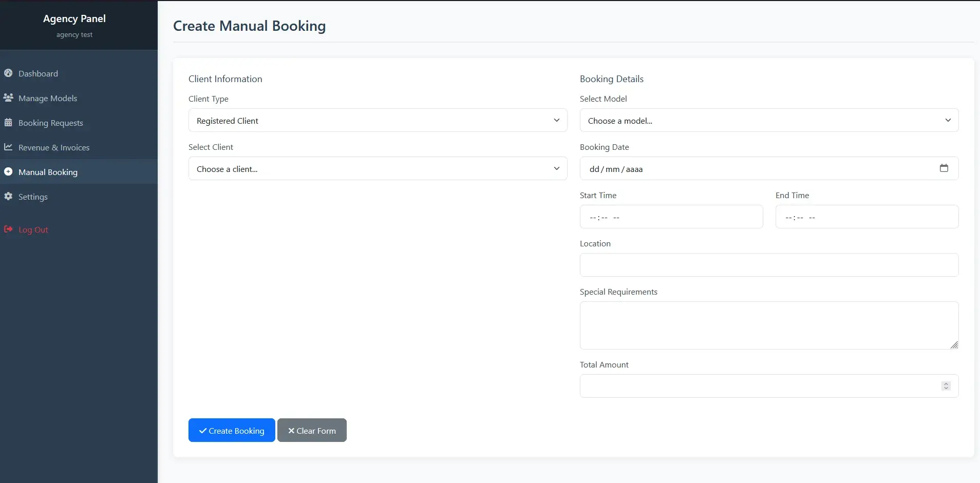Click the Manual Booking plus icon
The image size is (980, 483).
[x=8, y=172]
